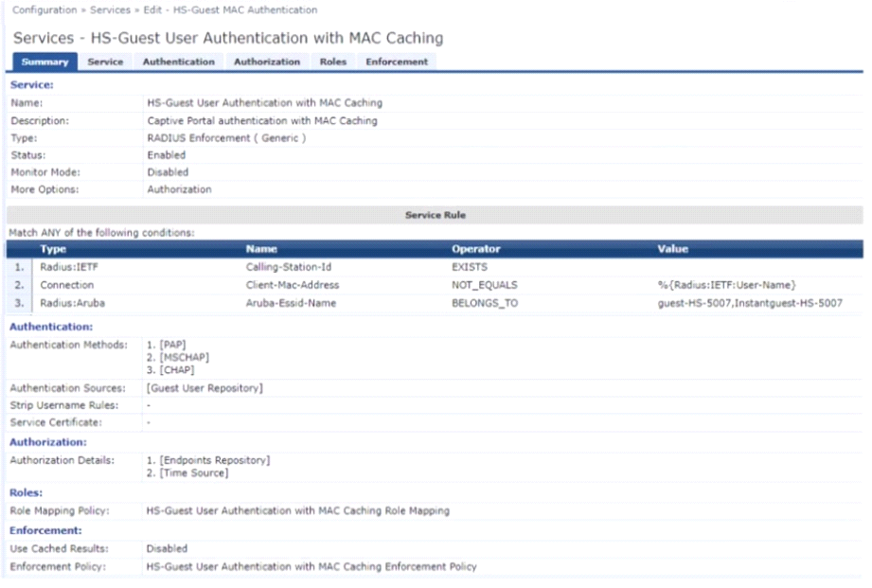
Task: Click the Configuration breadcrumb link
Action: 44,10
